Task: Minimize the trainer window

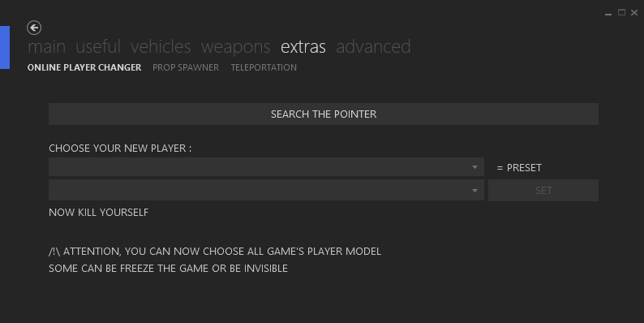Action: pos(608,13)
